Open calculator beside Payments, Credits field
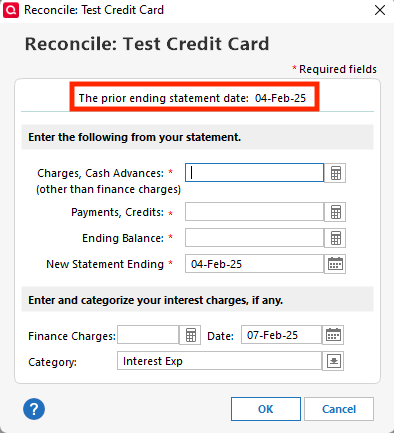The image size is (394, 433). (x=335, y=212)
